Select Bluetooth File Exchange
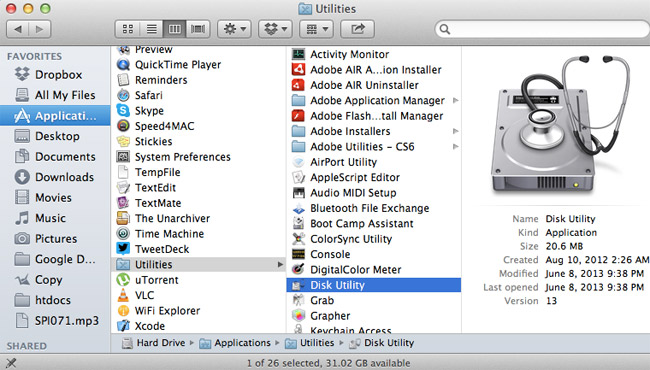Screen dimensions: 650x370 (x=374, y=208)
